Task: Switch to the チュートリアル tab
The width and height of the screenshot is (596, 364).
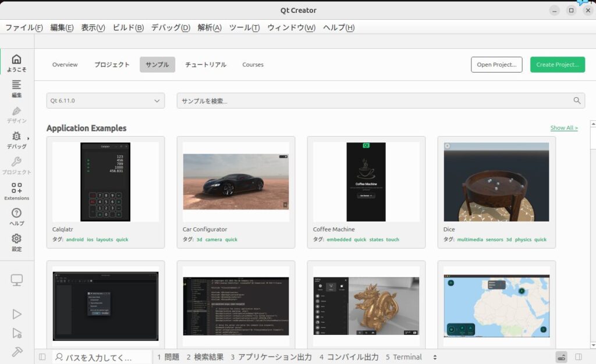Action: pyautogui.click(x=205, y=65)
